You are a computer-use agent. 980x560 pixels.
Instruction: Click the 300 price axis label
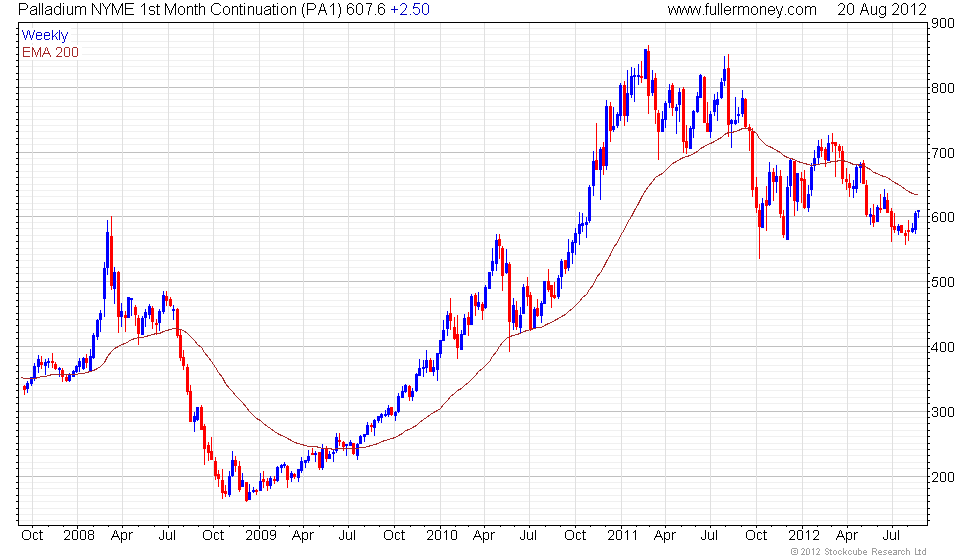(942, 412)
